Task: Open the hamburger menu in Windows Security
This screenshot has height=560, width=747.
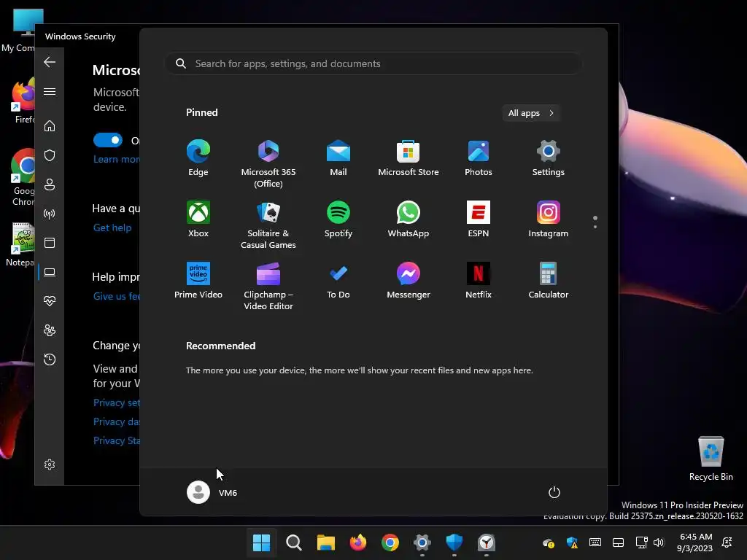Action: (50, 91)
